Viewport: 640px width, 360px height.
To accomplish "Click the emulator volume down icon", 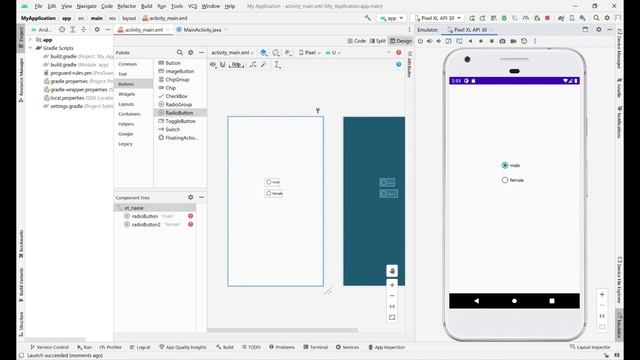I will tap(439, 41).
